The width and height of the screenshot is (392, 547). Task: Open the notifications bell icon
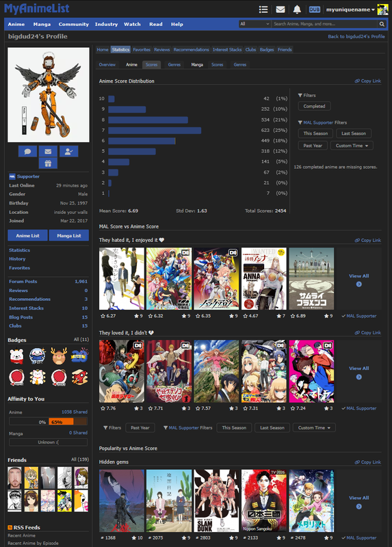pyautogui.click(x=297, y=10)
